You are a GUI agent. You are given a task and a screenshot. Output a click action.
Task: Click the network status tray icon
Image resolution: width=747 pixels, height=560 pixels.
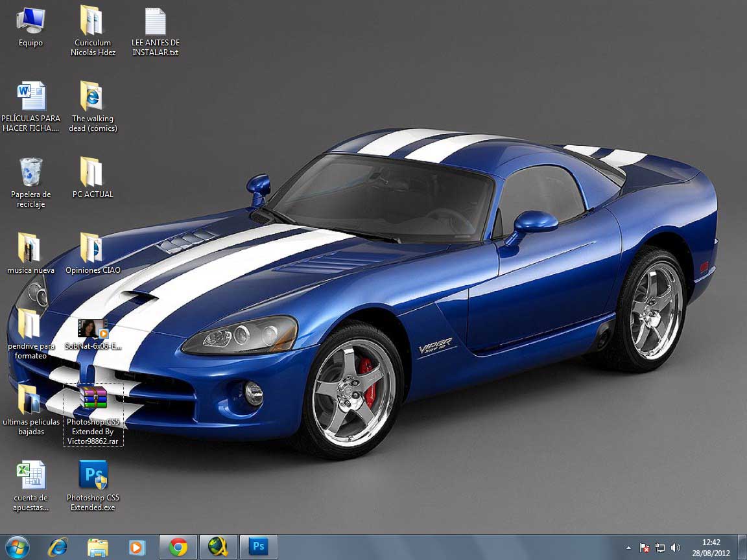[660, 548]
